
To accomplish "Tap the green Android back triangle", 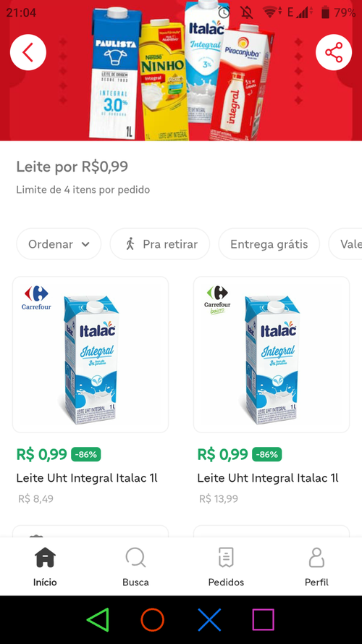I will 98,619.
